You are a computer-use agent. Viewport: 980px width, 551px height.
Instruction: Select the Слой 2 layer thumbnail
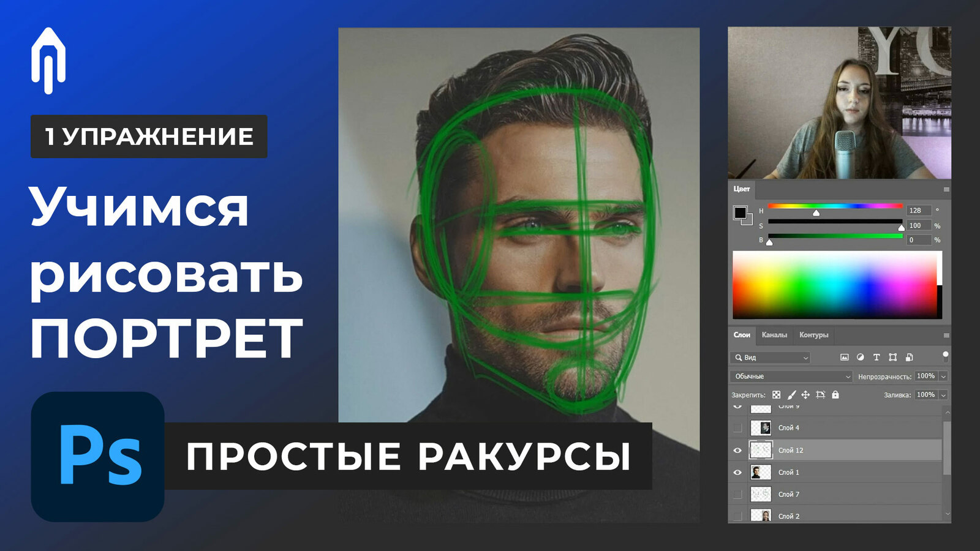point(761,515)
